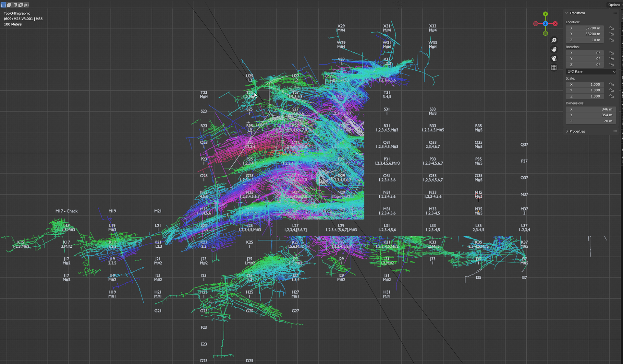623x364 pixels.
Task: Click the Intersect Selection mode icon
Action: coord(27,5)
